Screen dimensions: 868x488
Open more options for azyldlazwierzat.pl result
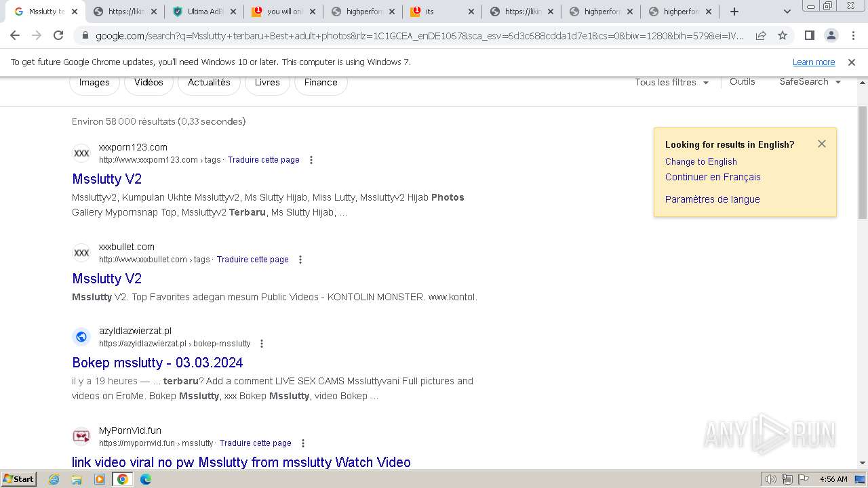(262, 344)
